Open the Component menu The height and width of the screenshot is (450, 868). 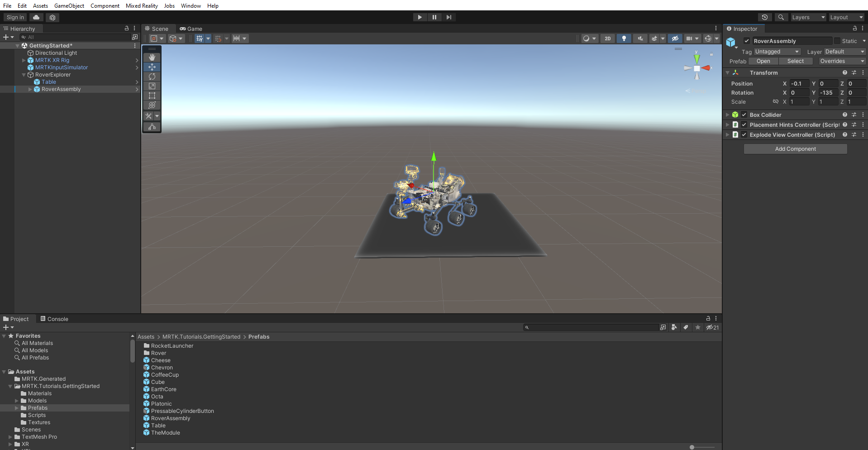pyautogui.click(x=105, y=5)
